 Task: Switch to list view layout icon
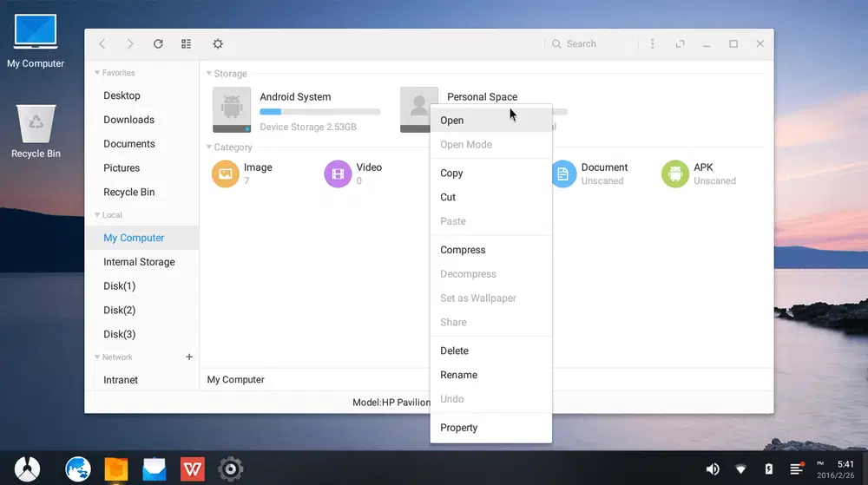pyautogui.click(x=186, y=43)
